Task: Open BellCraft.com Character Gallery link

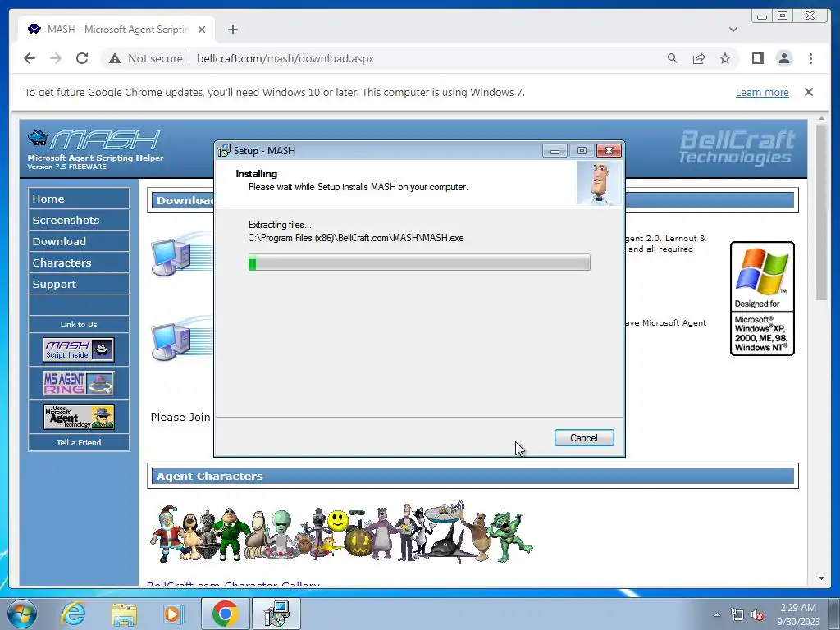Action: 233,583
